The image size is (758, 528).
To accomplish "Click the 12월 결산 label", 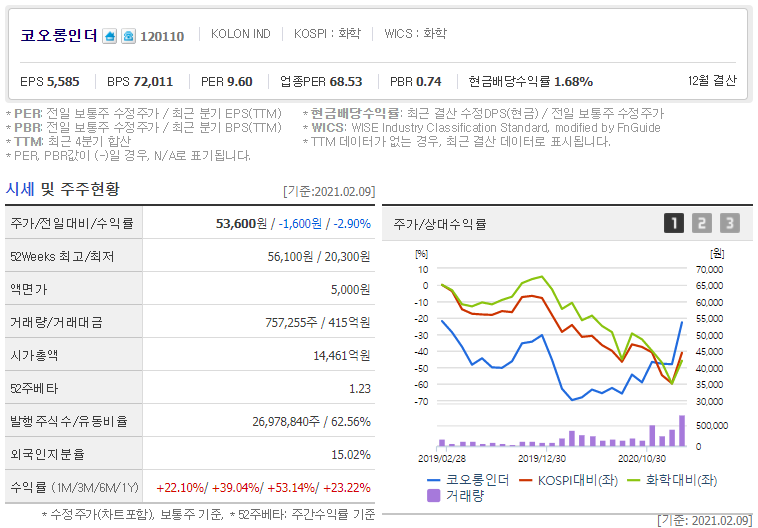I will click(x=712, y=80).
